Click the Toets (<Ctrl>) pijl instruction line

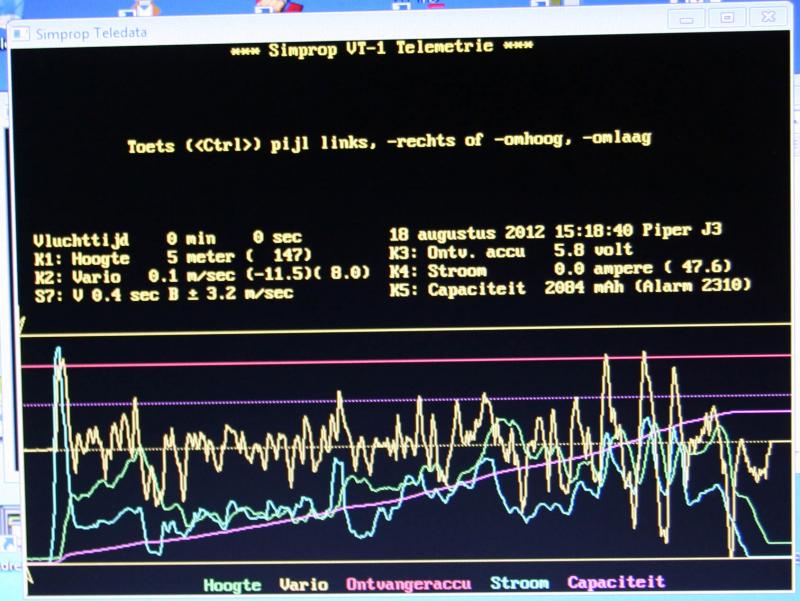tap(389, 142)
